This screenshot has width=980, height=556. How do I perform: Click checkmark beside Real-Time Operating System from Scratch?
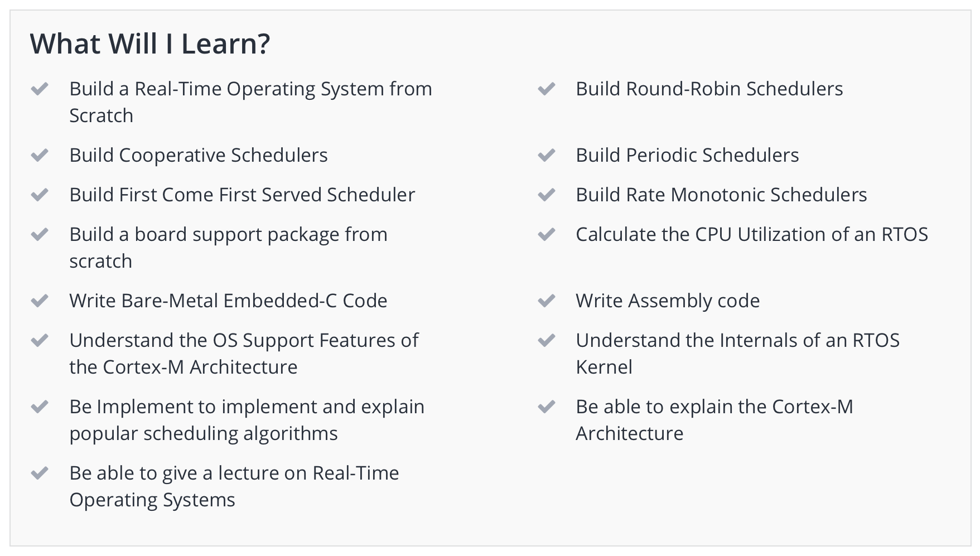(40, 89)
